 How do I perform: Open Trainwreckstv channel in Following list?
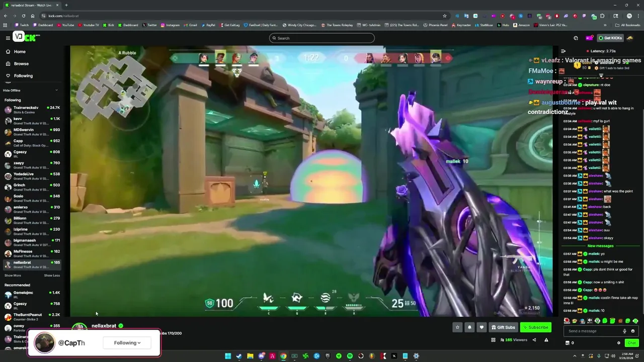32,110
